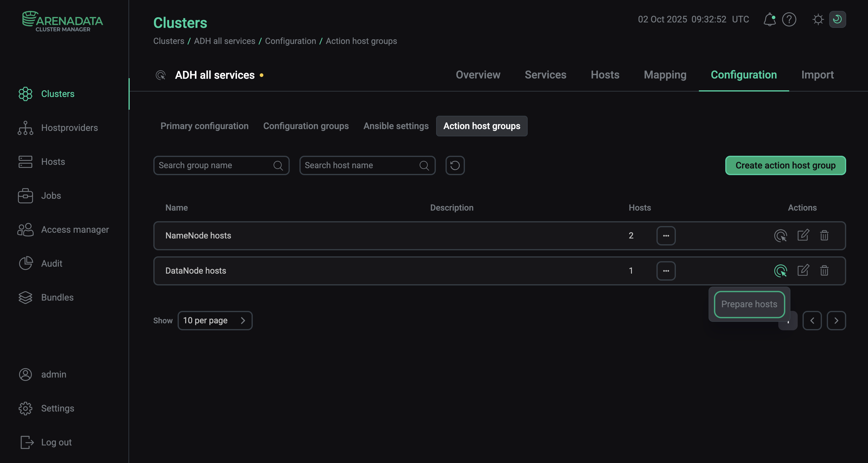The width and height of the screenshot is (868, 463).
Task: Expand hosts details for DataNode hosts via ellipsis
Action: coord(666,271)
